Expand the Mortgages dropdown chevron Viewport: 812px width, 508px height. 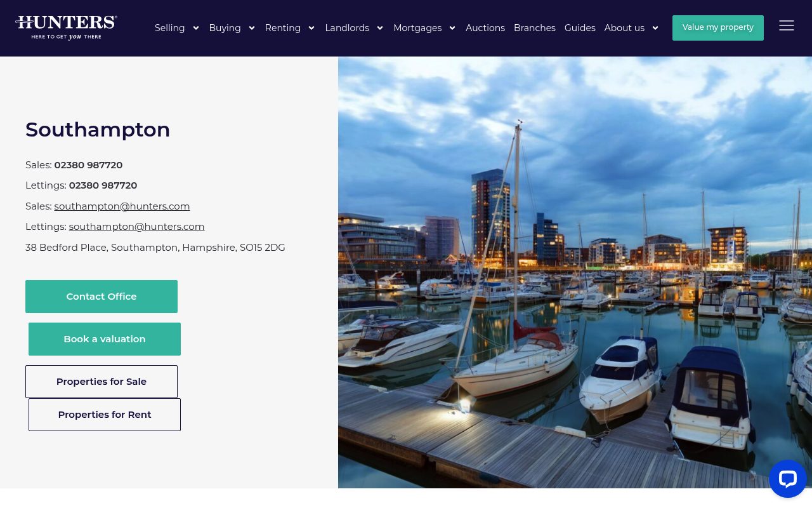452,28
